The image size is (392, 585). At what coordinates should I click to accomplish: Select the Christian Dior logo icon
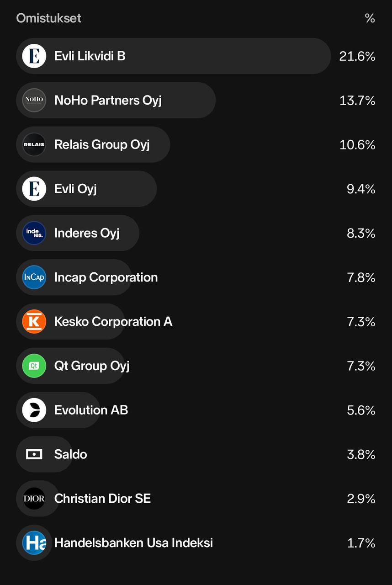[34, 499]
